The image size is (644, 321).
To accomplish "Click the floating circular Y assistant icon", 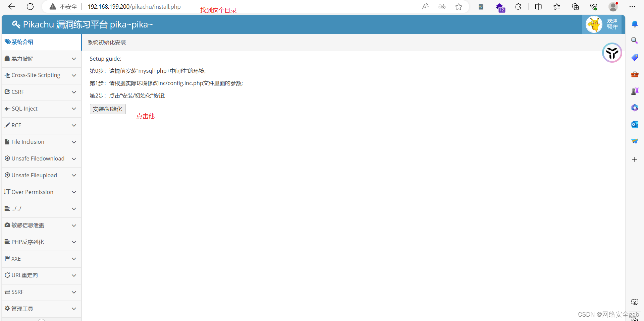I will 612,53.
